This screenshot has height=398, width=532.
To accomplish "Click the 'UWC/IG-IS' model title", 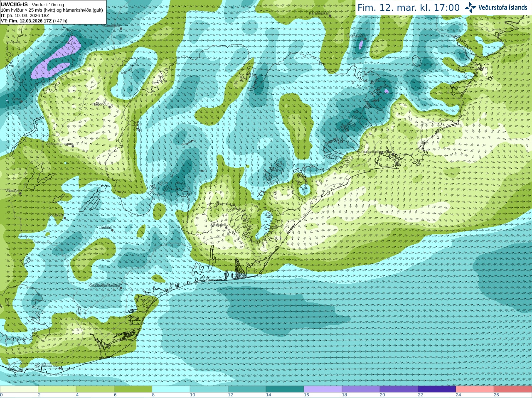I will pos(14,4).
